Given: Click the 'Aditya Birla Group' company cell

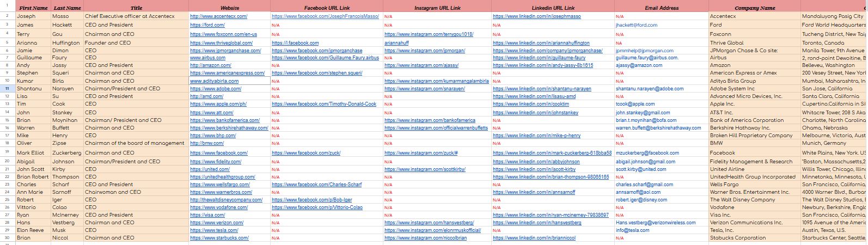Looking at the screenshot, I should [755, 81].
